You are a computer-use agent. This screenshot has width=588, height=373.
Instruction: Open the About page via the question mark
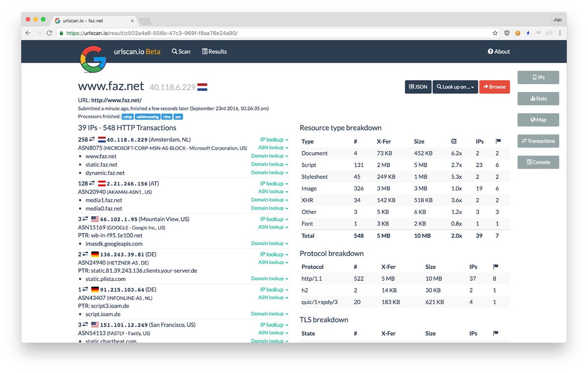tap(498, 51)
